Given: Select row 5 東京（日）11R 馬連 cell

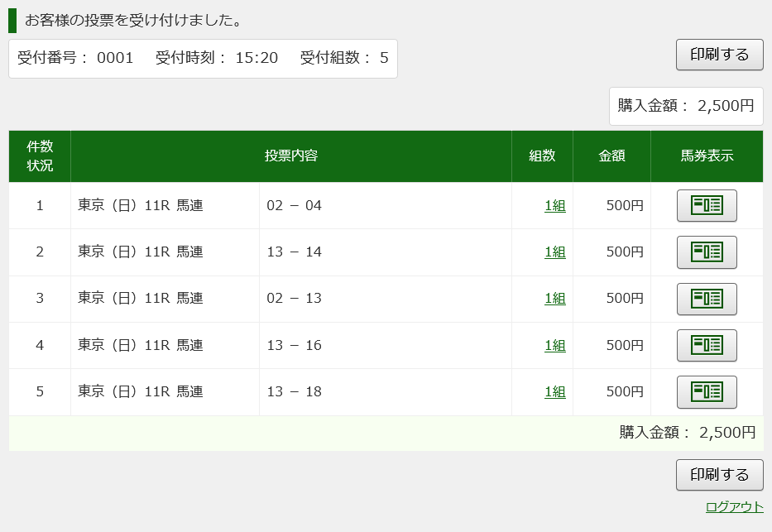Looking at the screenshot, I should [165, 391].
